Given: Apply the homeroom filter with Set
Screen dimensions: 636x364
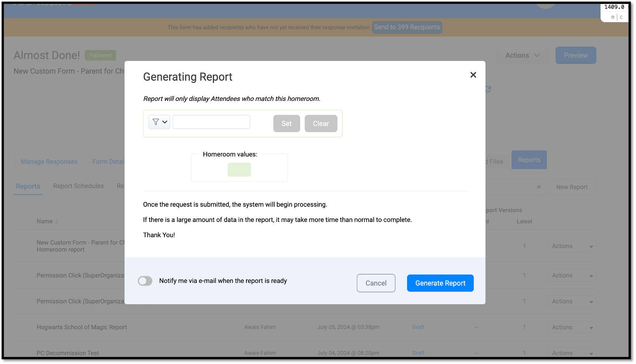Looking at the screenshot, I should click(x=286, y=123).
